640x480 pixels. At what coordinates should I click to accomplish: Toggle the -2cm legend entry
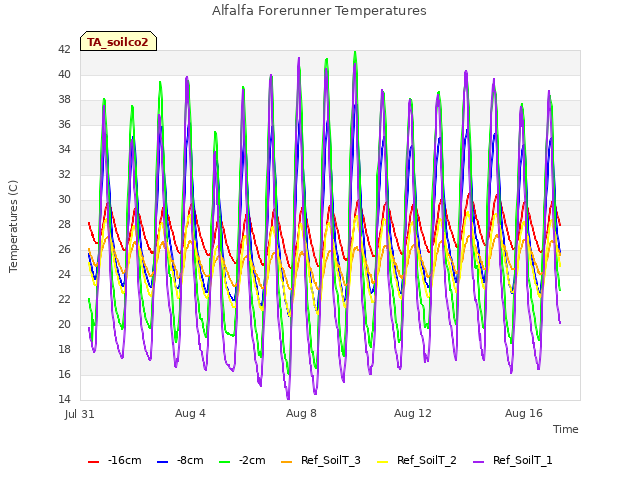242,460
